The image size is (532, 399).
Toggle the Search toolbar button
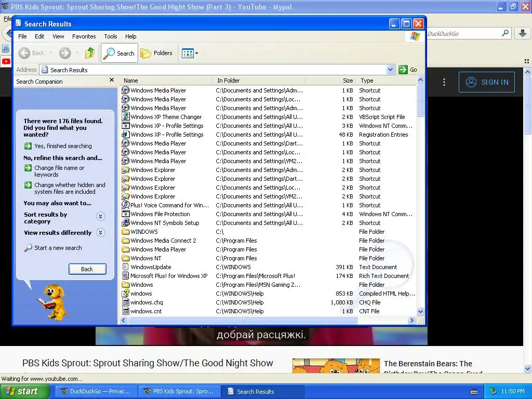point(119,53)
